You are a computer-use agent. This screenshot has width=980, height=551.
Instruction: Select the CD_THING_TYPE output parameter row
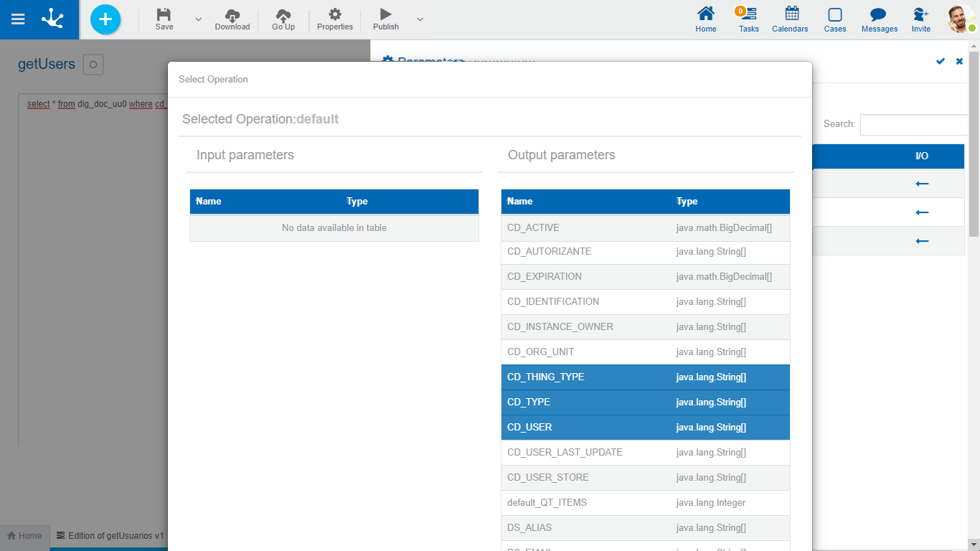pos(645,377)
